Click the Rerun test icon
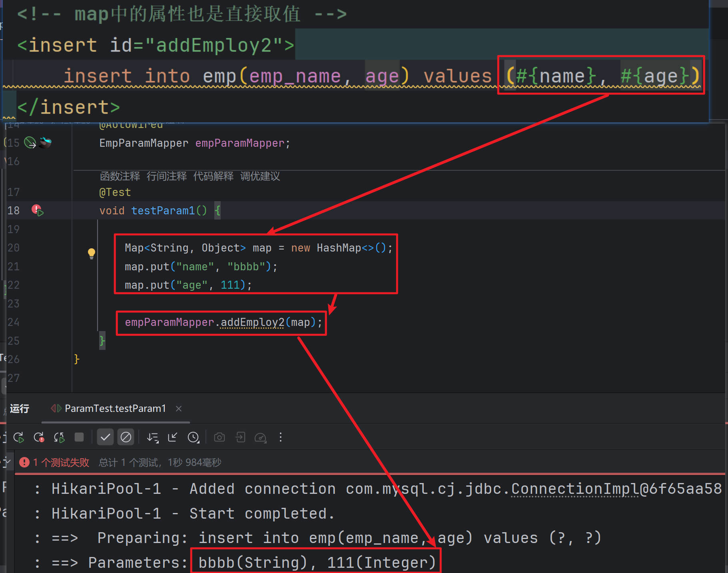The height and width of the screenshot is (573, 728). 19,437
